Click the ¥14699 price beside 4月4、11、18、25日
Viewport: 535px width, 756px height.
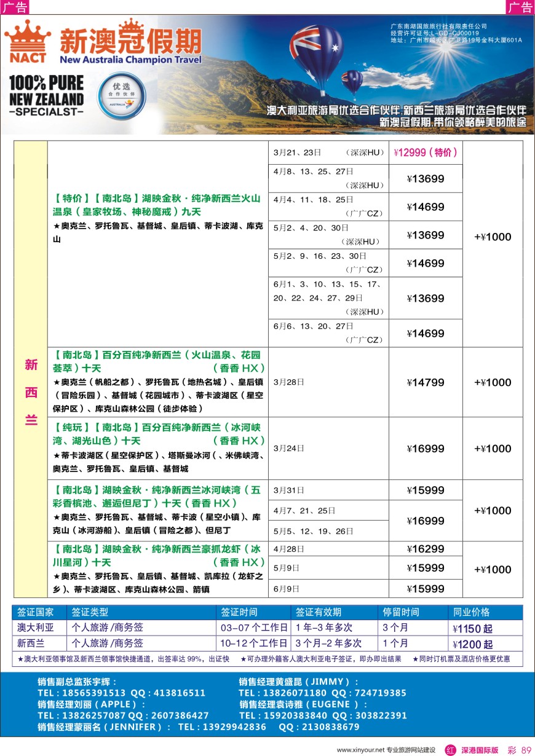coord(426,207)
